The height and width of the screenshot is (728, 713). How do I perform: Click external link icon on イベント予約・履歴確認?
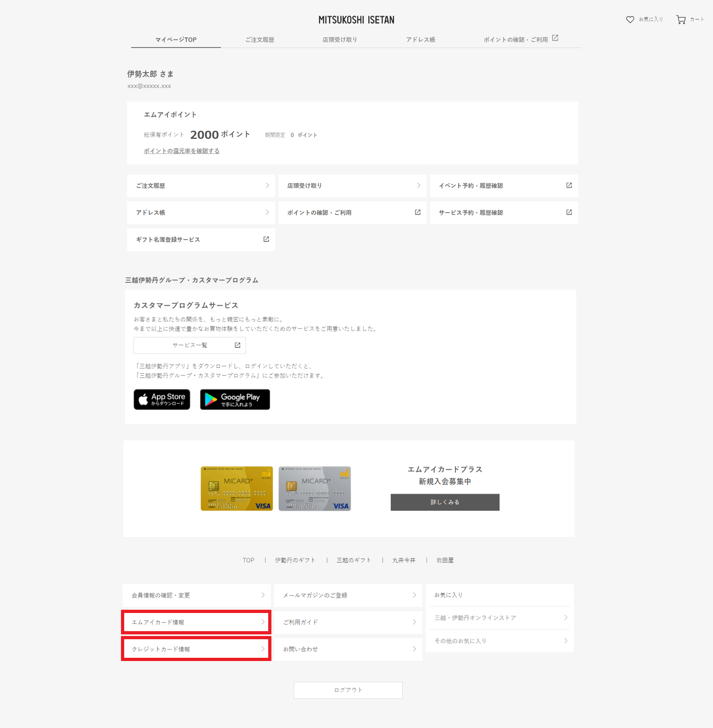569,185
